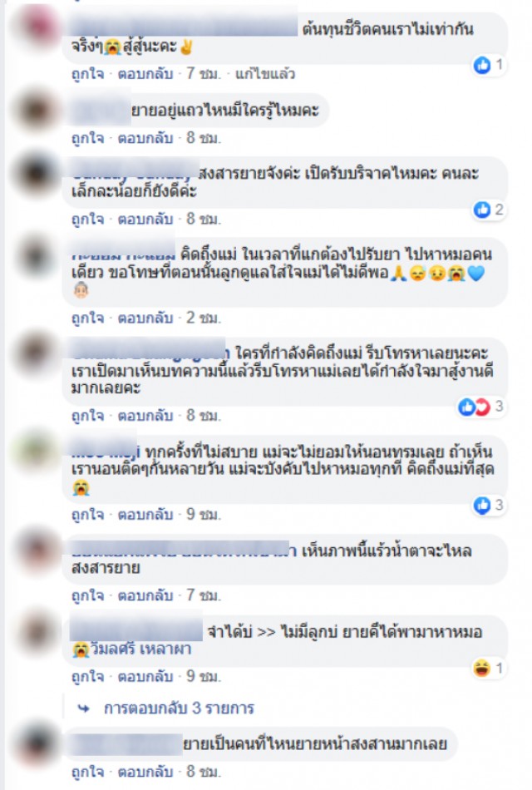Viewport: 532px width, 790px height.
Task: Click ตอบกลับ under the call-mom comment
Action: (x=145, y=416)
